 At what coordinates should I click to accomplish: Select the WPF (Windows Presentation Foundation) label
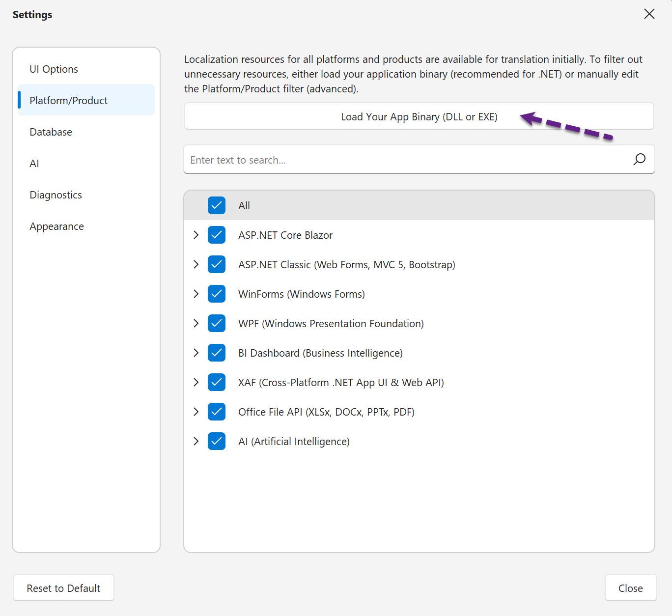tap(331, 324)
